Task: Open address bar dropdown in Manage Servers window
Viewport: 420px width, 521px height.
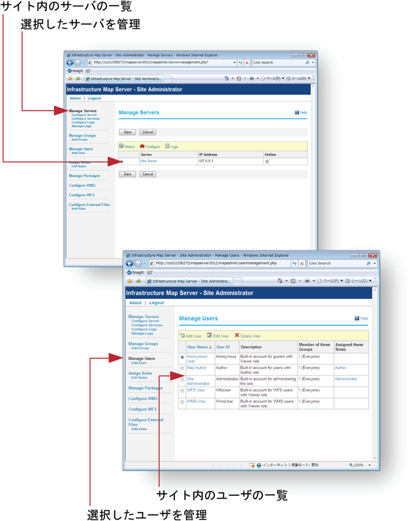Action: tap(234, 62)
